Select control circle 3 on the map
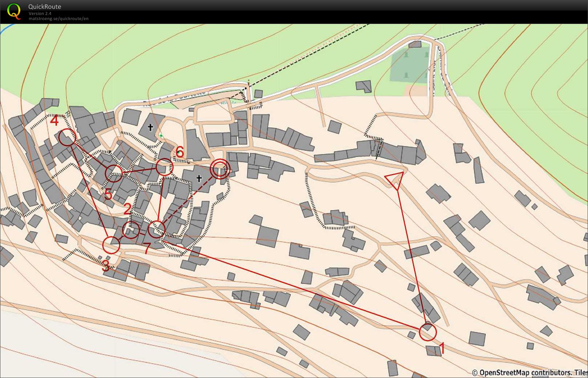This screenshot has width=588, height=378. (111, 245)
